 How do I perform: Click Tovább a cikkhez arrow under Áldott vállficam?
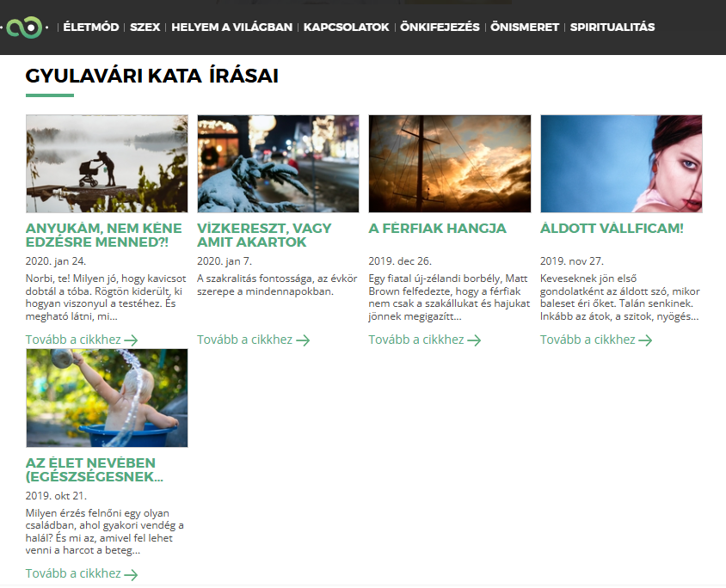[x=645, y=340]
